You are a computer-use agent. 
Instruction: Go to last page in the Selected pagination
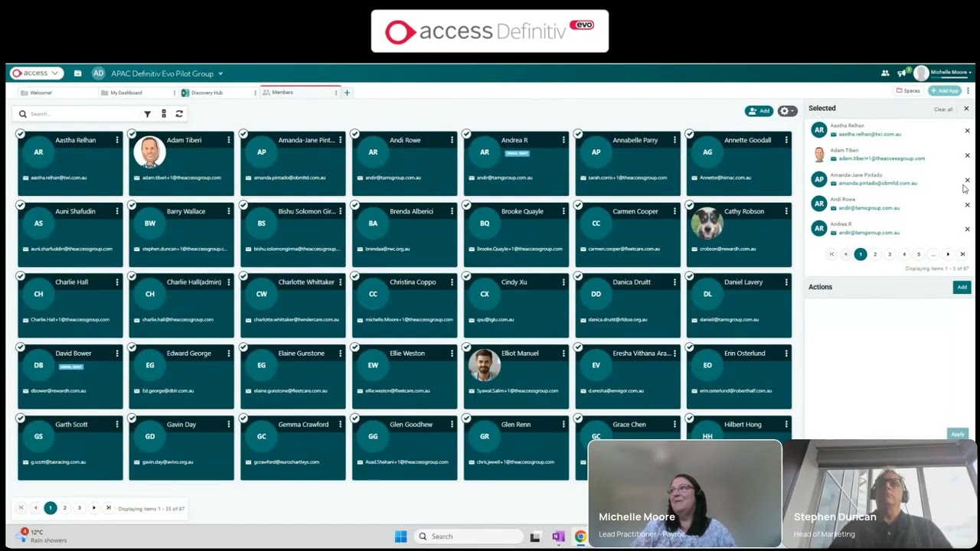962,254
